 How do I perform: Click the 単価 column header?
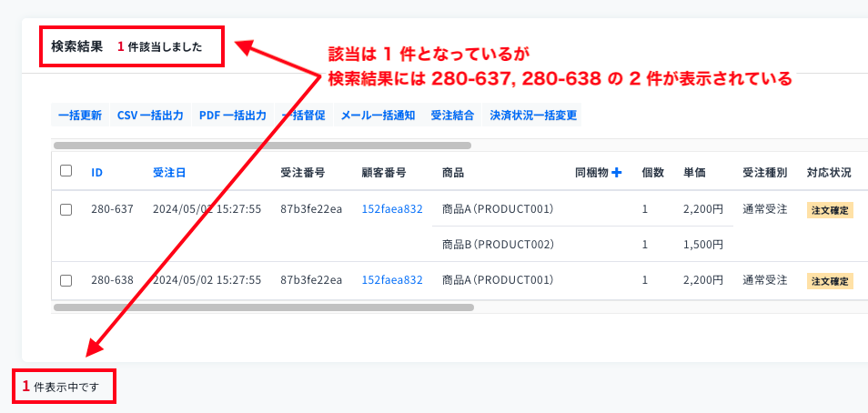694,173
